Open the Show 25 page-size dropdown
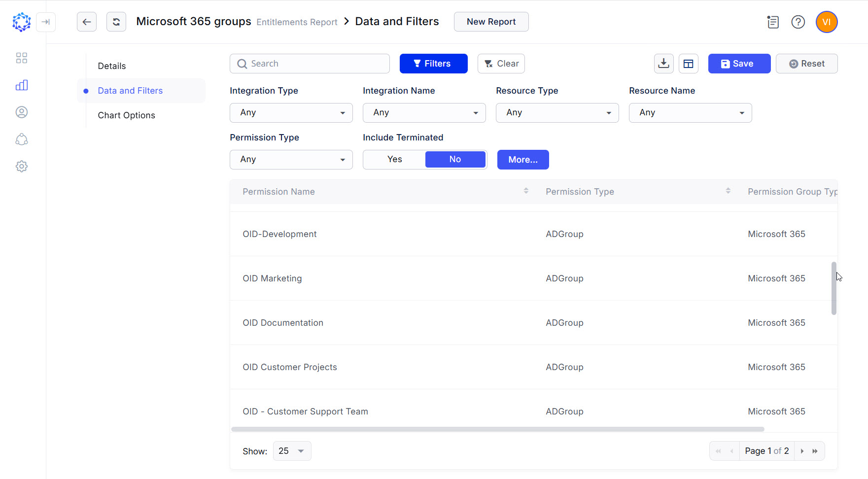The width and height of the screenshot is (868, 479). click(292, 450)
